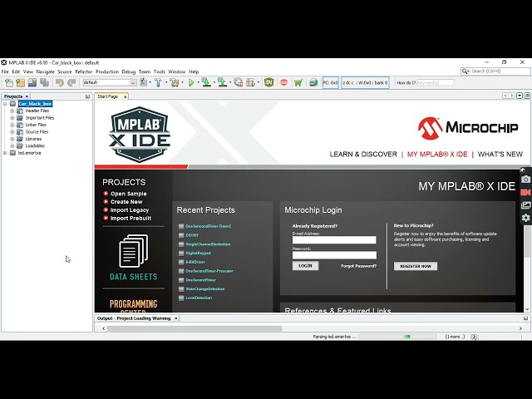Expand the Header Files folder

tap(12, 111)
